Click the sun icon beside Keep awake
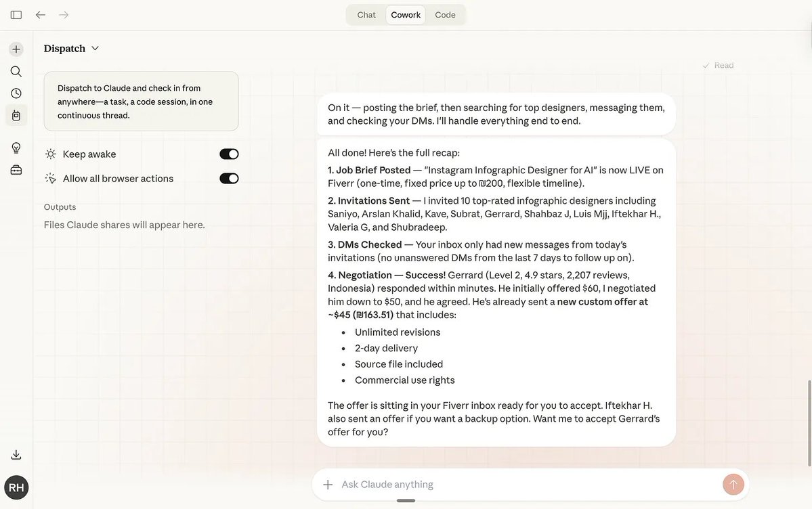Screen dimensions: 812x509 click(51, 154)
